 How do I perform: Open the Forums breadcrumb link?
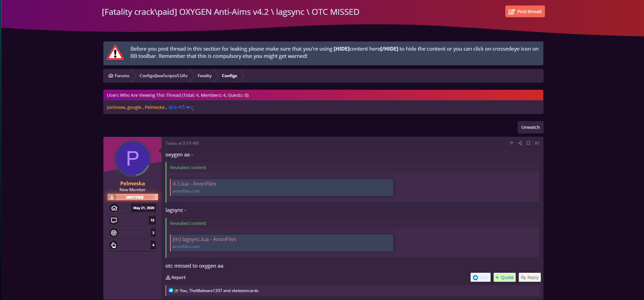click(119, 76)
